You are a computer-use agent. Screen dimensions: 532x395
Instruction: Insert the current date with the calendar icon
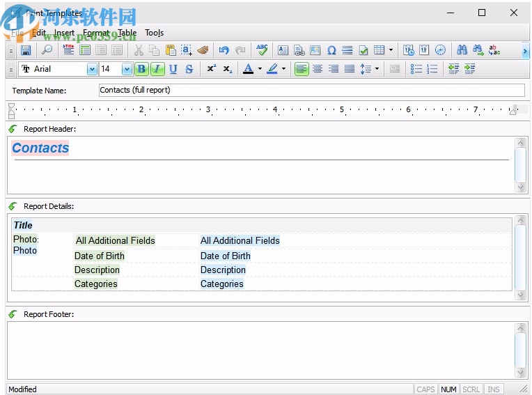pyautogui.click(x=424, y=51)
